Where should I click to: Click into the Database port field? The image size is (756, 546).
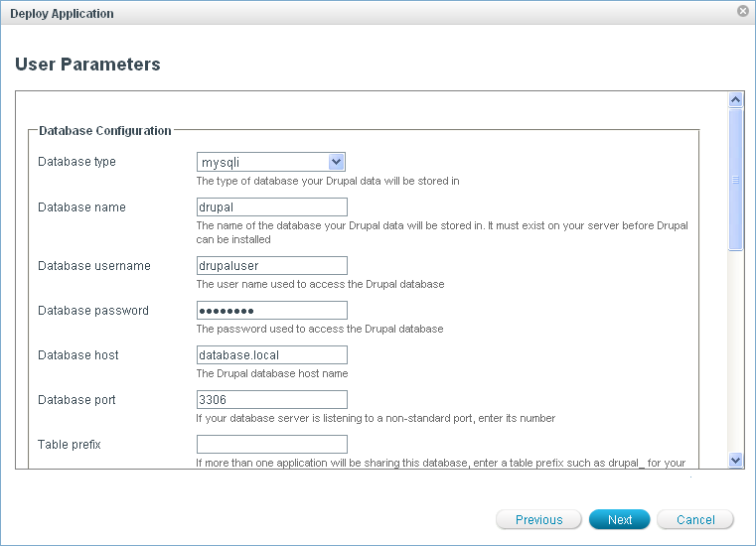click(272, 400)
